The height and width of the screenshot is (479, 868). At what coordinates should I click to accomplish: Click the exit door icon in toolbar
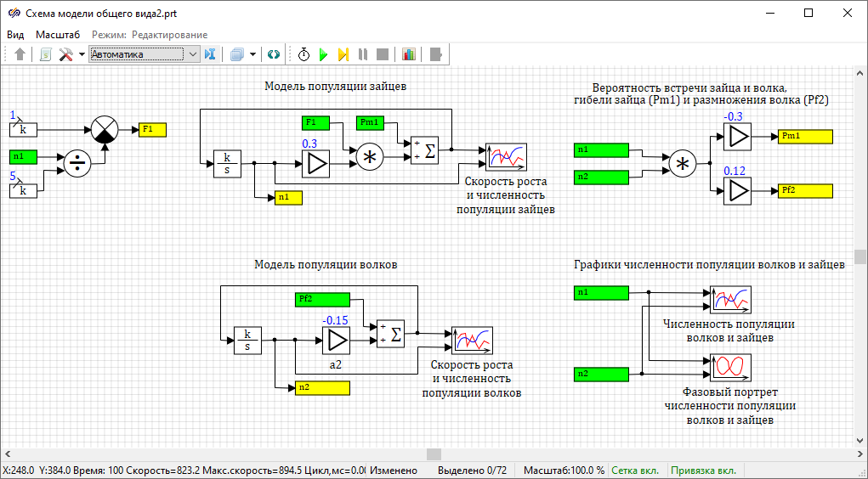tap(435, 54)
